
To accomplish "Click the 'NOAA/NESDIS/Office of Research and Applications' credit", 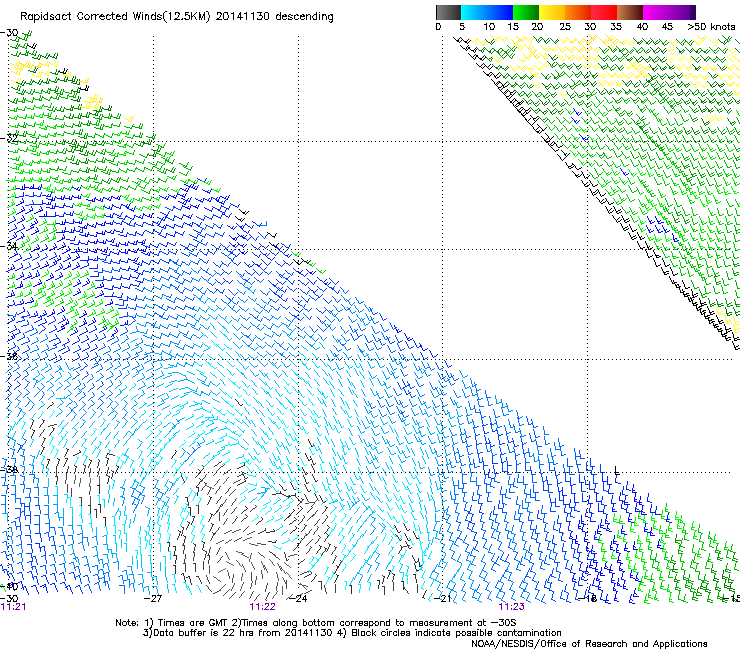I will point(589,643).
